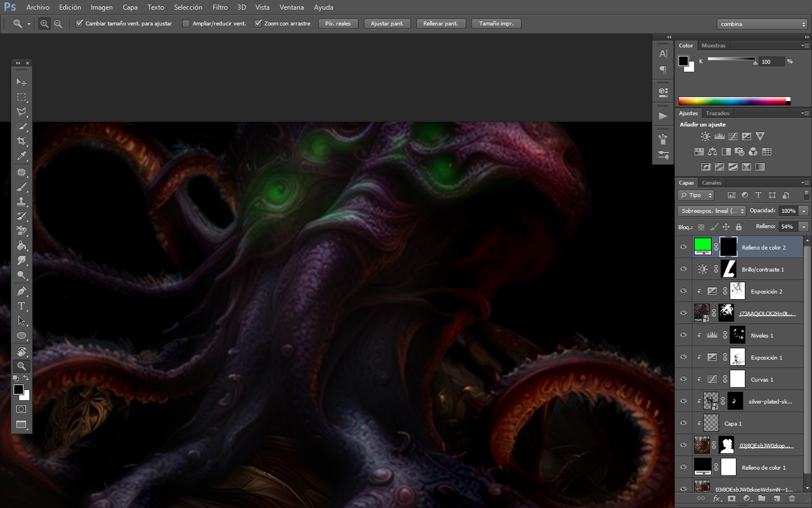Create a new group with folder icon
Viewport: 812px width, 508px height.
(x=762, y=499)
